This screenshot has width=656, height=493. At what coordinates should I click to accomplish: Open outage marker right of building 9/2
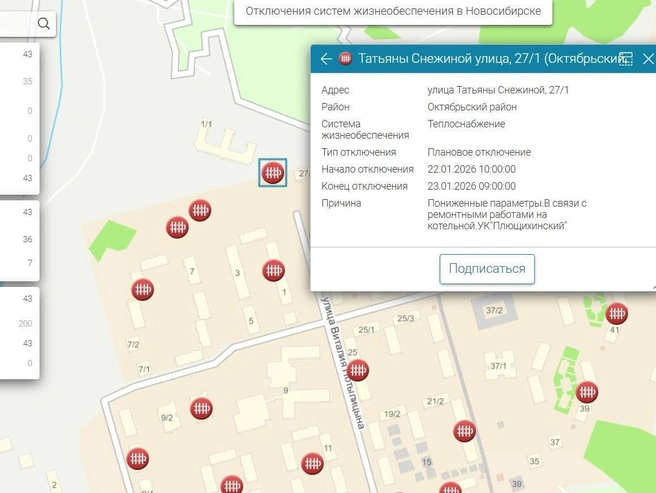click(x=201, y=408)
